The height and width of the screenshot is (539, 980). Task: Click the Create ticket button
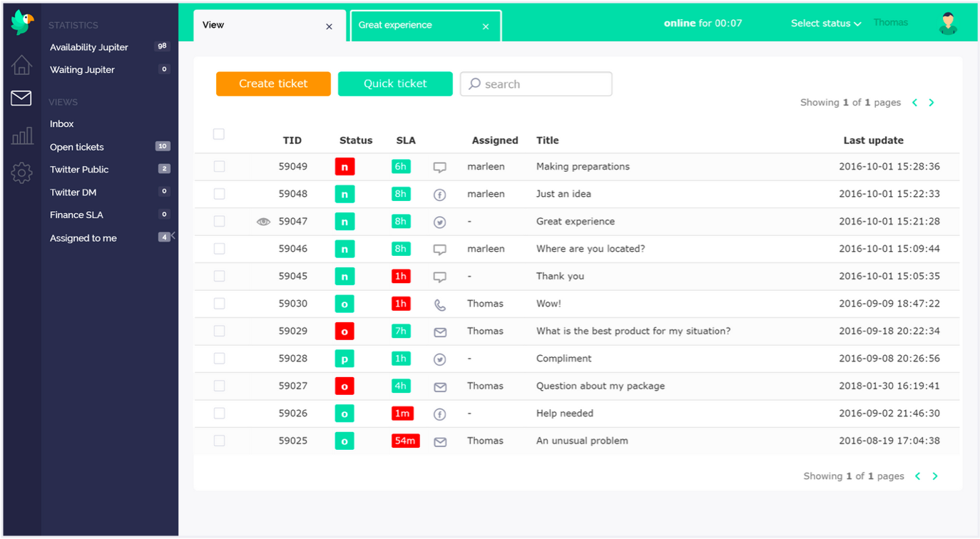[273, 83]
